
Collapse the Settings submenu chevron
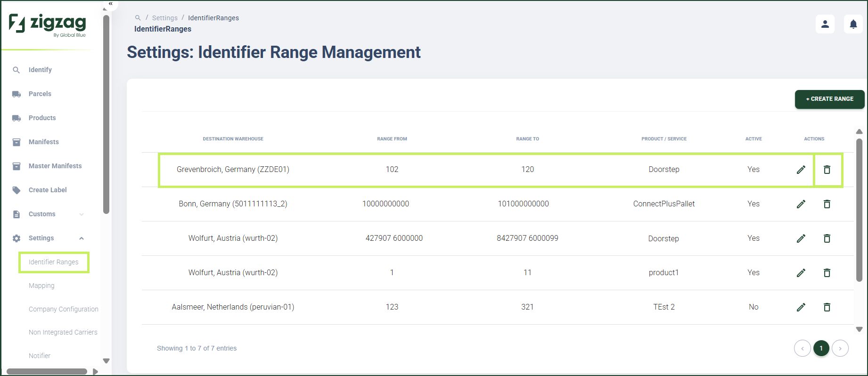(x=82, y=238)
